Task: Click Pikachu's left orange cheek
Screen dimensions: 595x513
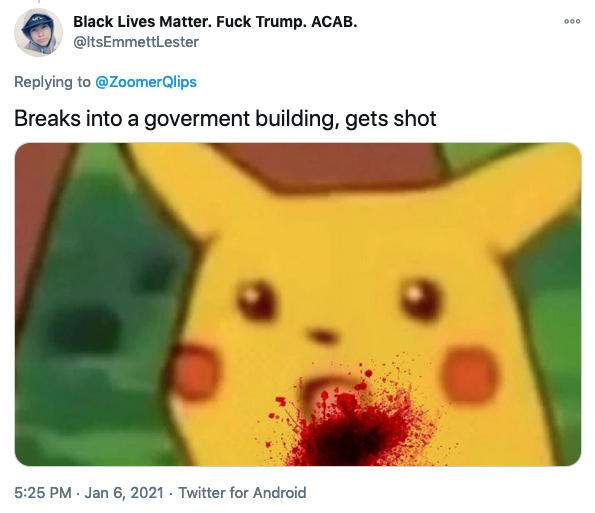Action: tap(197, 372)
